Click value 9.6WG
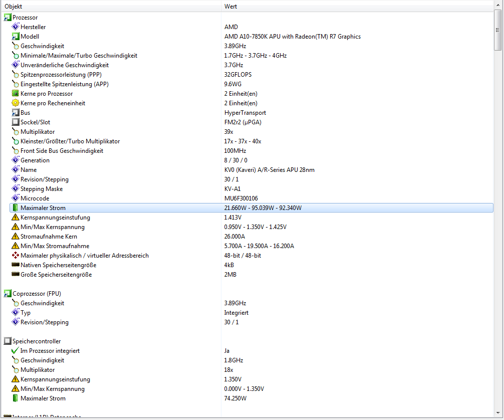The width and height of the screenshot is (504, 420). 233,84
